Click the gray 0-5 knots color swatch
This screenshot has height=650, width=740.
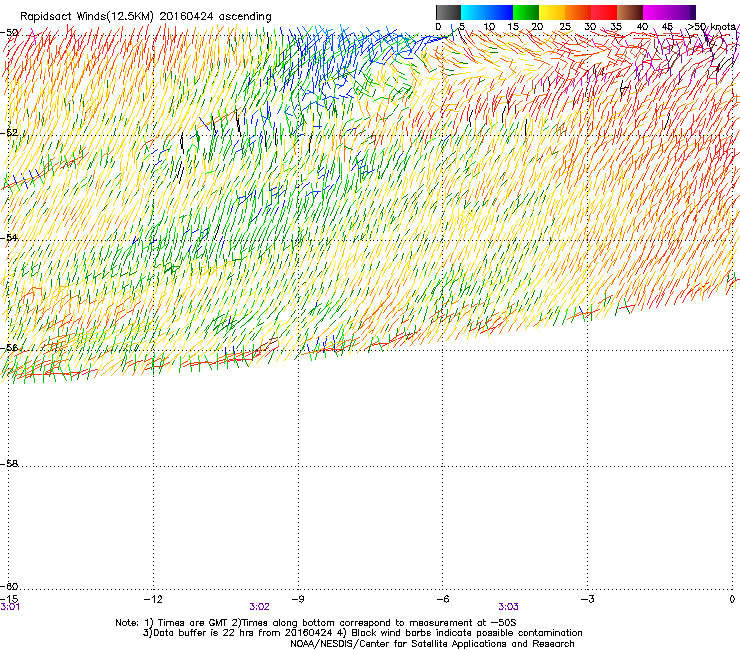pyautogui.click(x=448, y=12)
